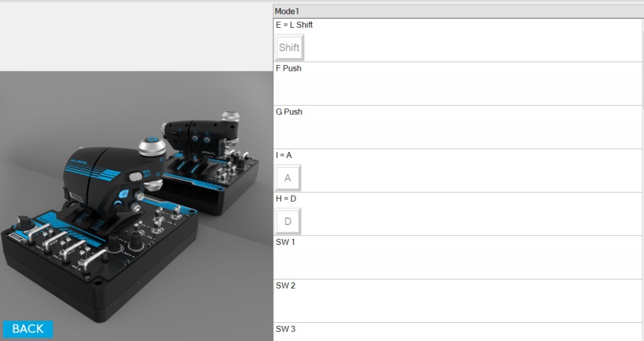Click the D key binding box

tap(287, 221)
